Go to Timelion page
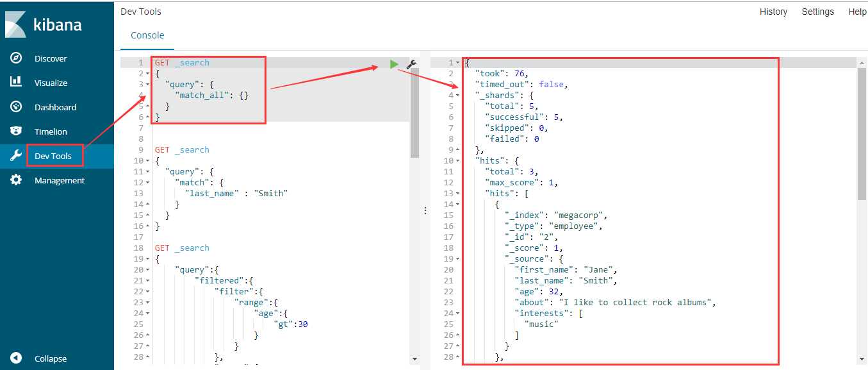Screen dimensions: 868x370 click(51, 131)
